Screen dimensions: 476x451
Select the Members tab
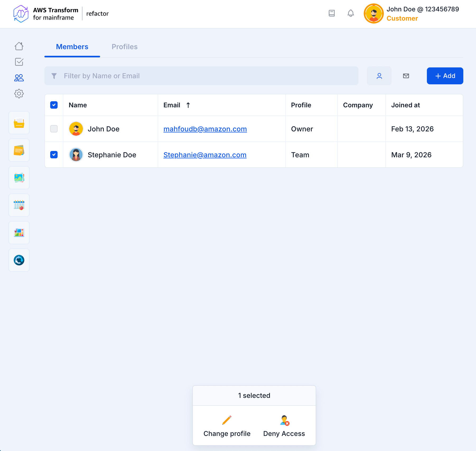click(x=72, y=47)
